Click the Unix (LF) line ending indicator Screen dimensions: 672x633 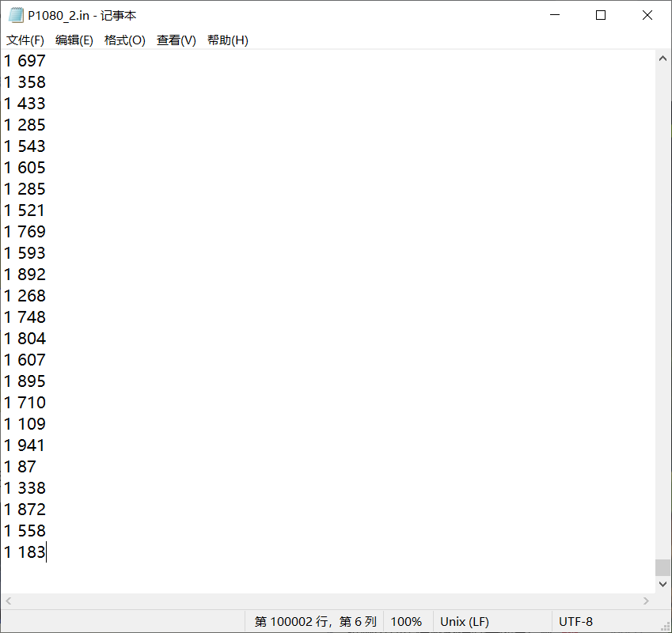coord(464,622)
